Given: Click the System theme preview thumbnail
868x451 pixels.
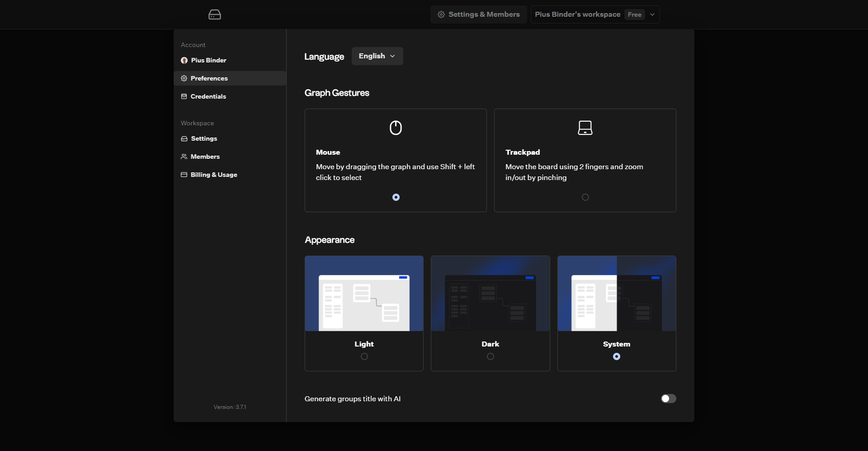Looking at the screenshot, I should 616,293.
